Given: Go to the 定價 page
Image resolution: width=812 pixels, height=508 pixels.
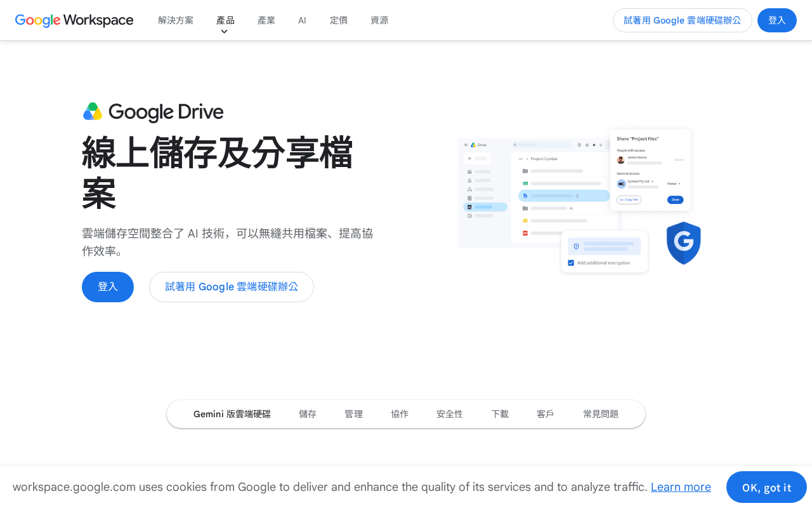Looking at the screenshot, I should (x=339, y=20).
